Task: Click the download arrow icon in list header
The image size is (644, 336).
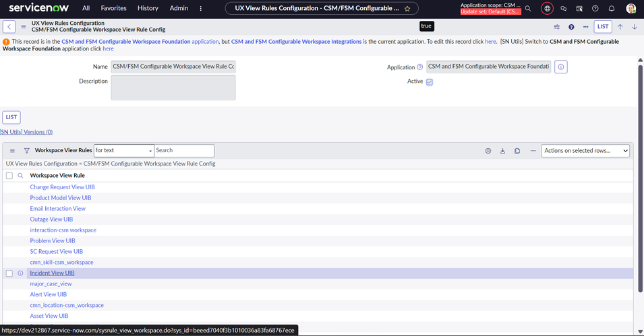Action: [x=502, y=151]
